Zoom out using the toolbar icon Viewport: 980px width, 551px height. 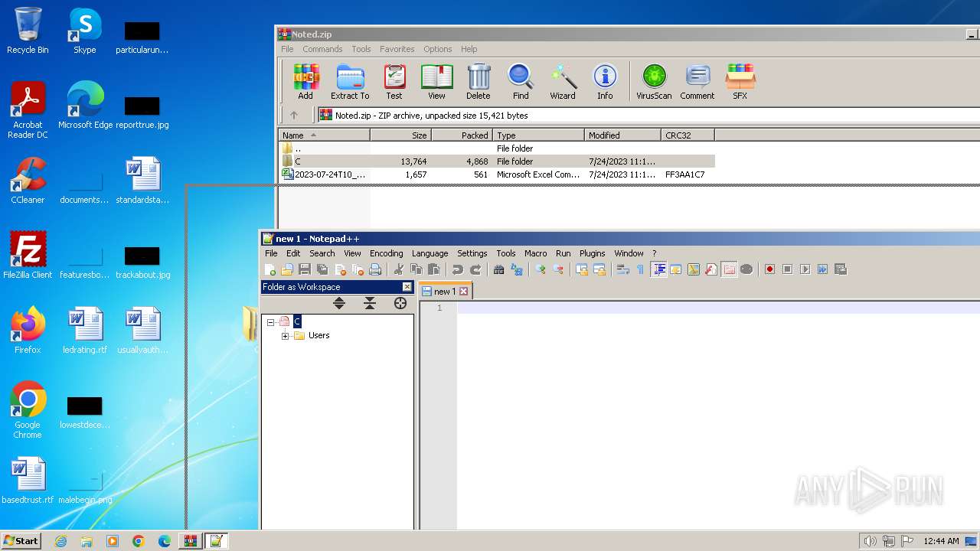[558, 269]
